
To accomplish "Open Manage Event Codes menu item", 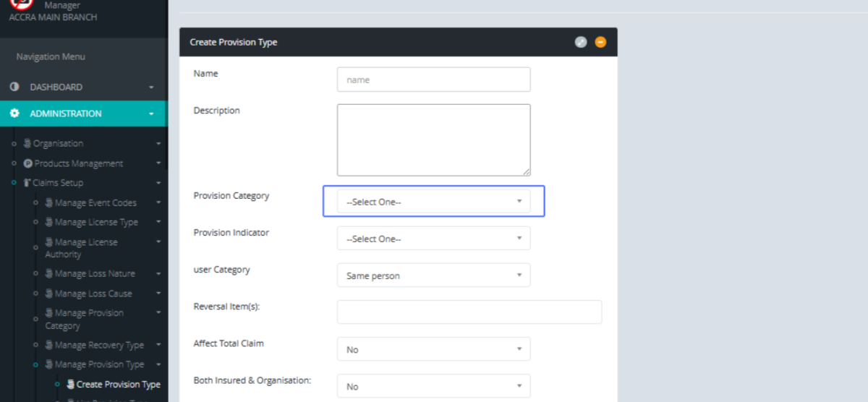I will [95, 203].
